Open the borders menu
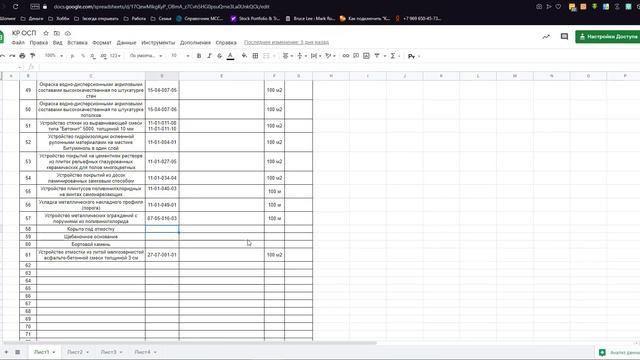640x360 pixels. pos(255,56)
